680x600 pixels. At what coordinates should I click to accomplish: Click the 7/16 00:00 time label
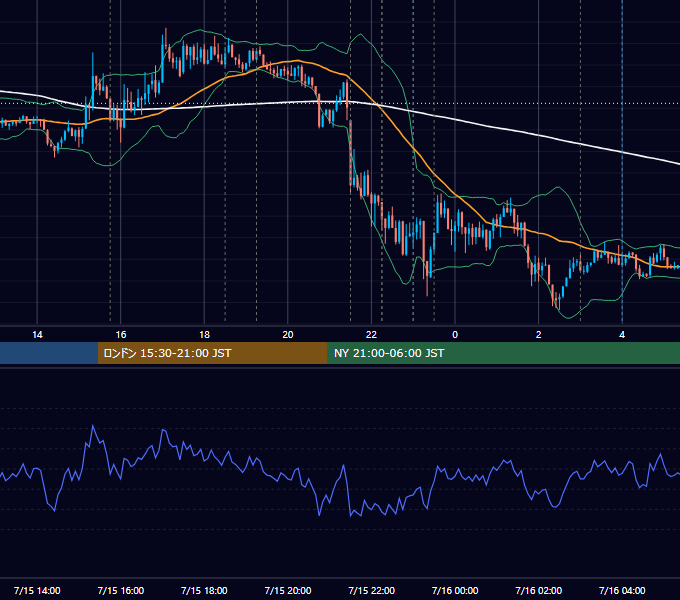[x=455, y=590]
